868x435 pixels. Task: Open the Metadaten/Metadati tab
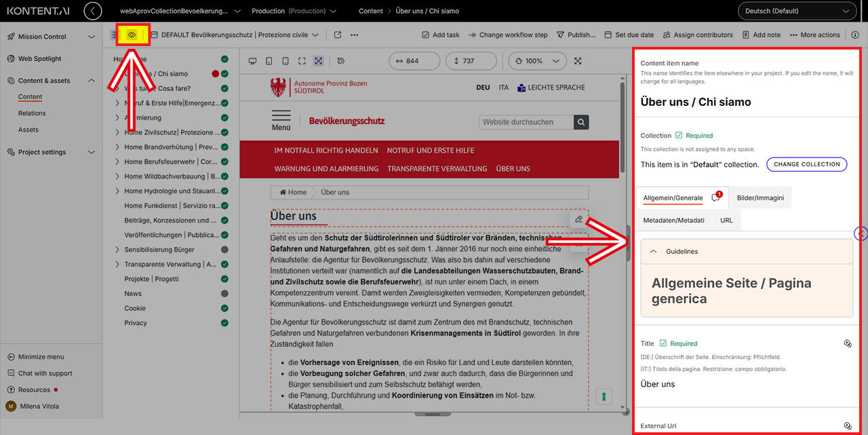pyautogui.click(x=673, y=220)
